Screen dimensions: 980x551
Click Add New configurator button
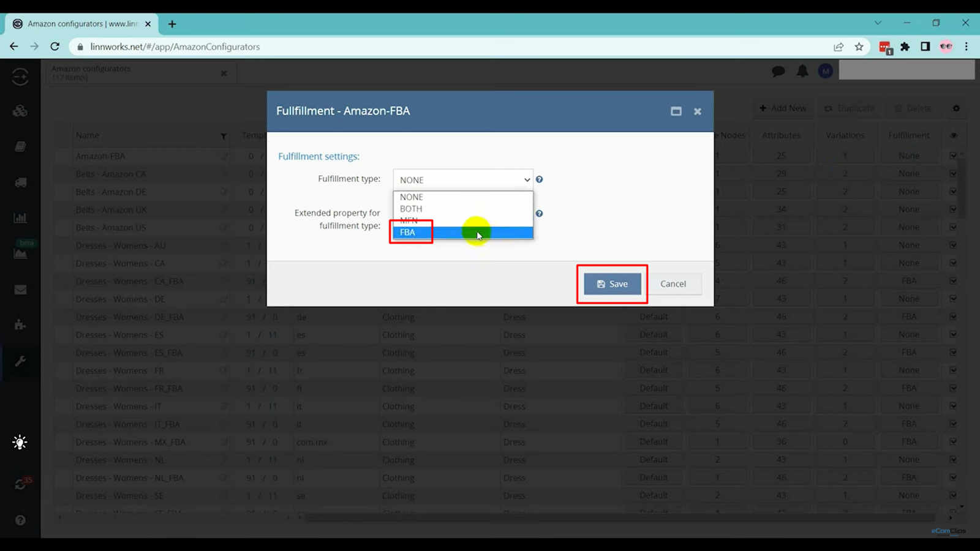[x=783, y=108]
